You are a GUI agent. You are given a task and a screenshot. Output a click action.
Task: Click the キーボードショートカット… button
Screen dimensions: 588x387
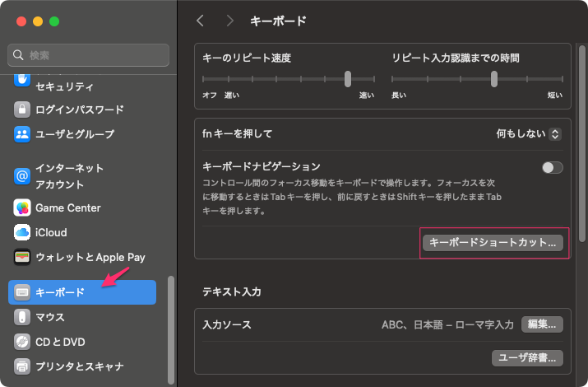(494, 243)
